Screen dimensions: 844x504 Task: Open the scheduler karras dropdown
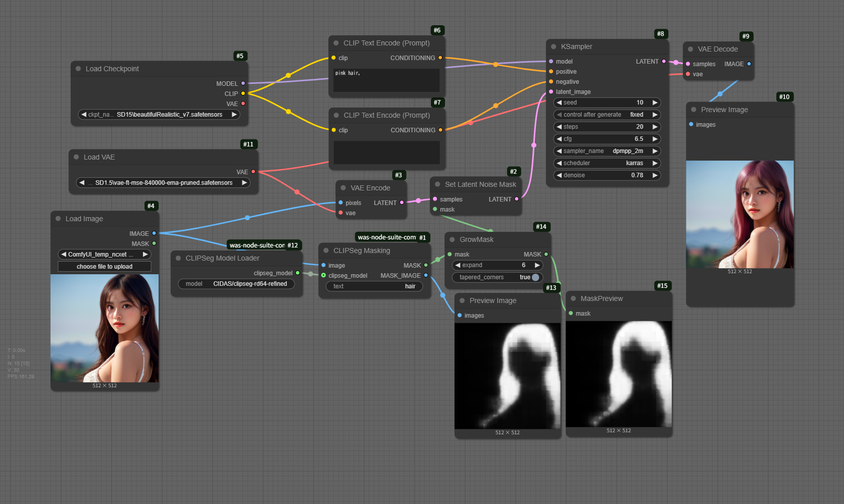(x=607, y=163)
